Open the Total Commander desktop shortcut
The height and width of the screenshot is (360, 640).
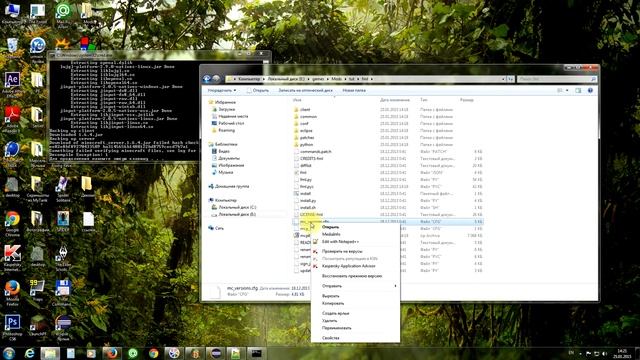point(63,293)
